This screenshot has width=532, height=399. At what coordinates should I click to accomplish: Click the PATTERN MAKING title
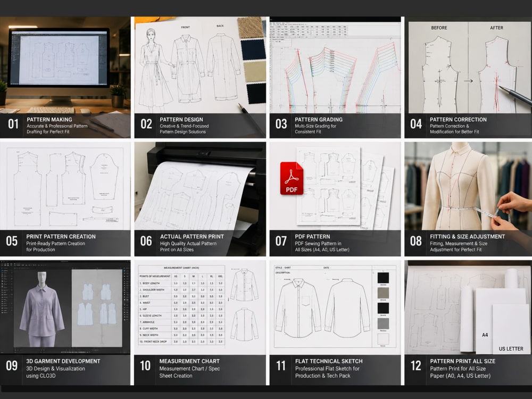(49, 119)
